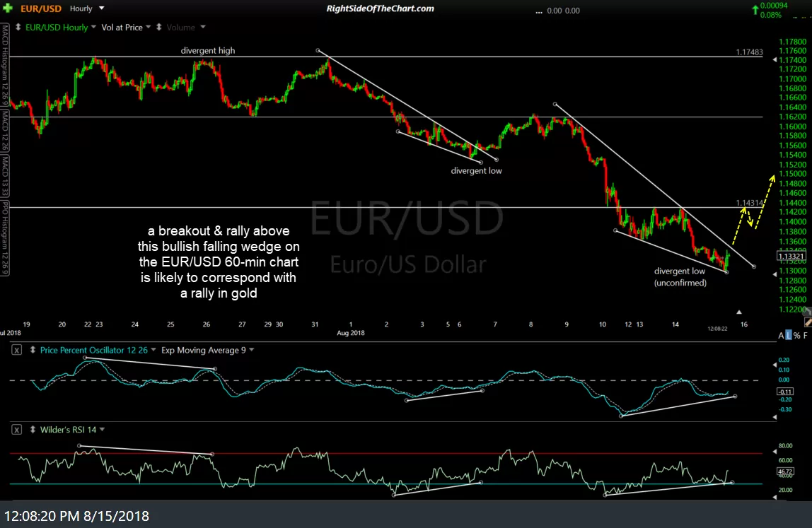Click the green plus add indicator icon
The image size is (812, 528).
pyautogui.click(x=7, y=8)
